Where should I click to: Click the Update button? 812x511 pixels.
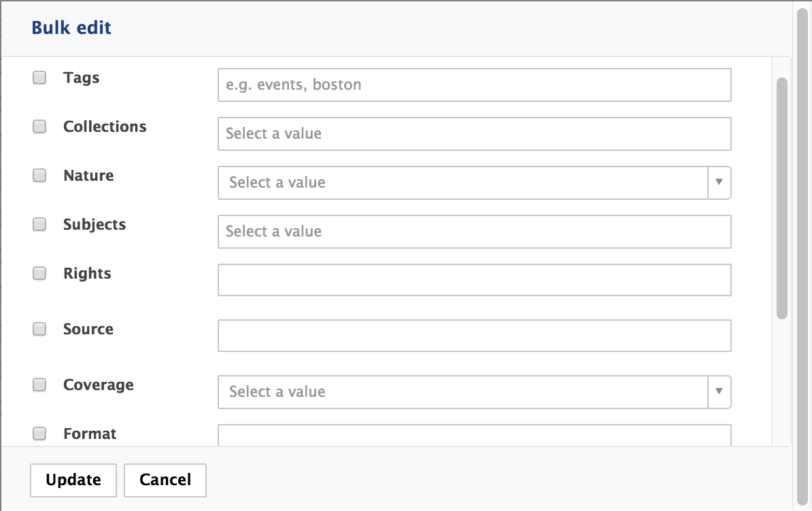(73, 480)
